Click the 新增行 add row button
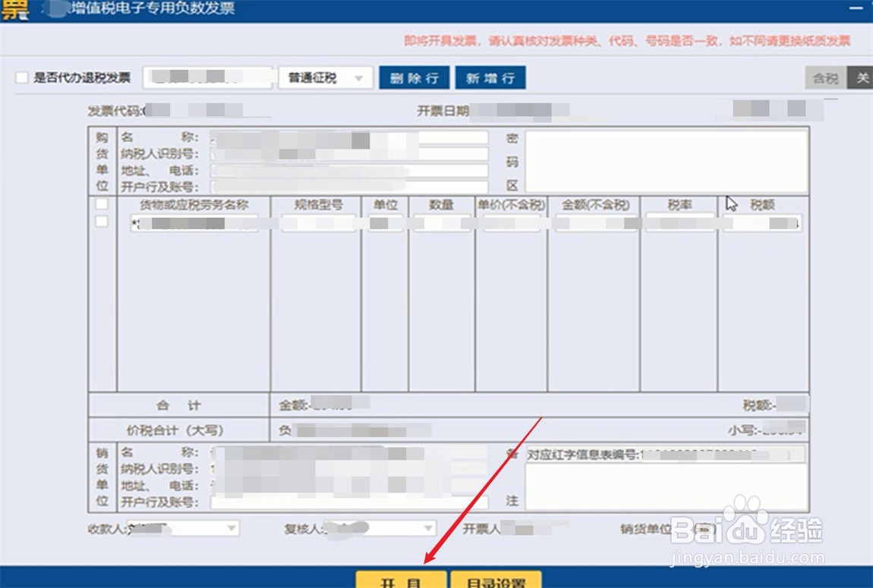Screen dimensions: 873x588 coord(490,77)
